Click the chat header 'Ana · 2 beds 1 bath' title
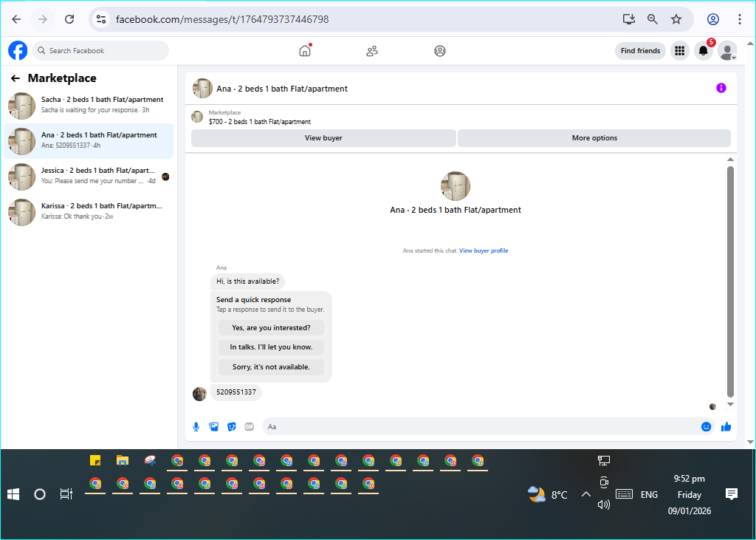This screenshot has height=540, width=756. point(282,89)
